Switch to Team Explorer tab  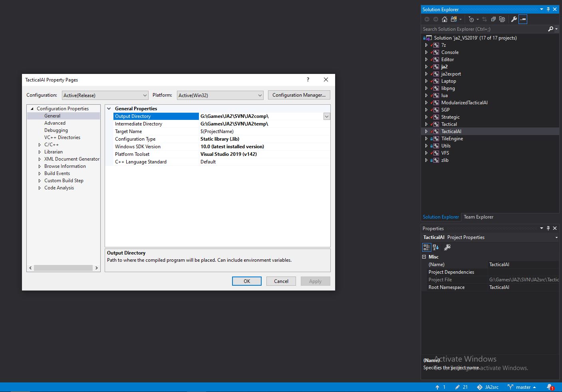coord(479,217)
